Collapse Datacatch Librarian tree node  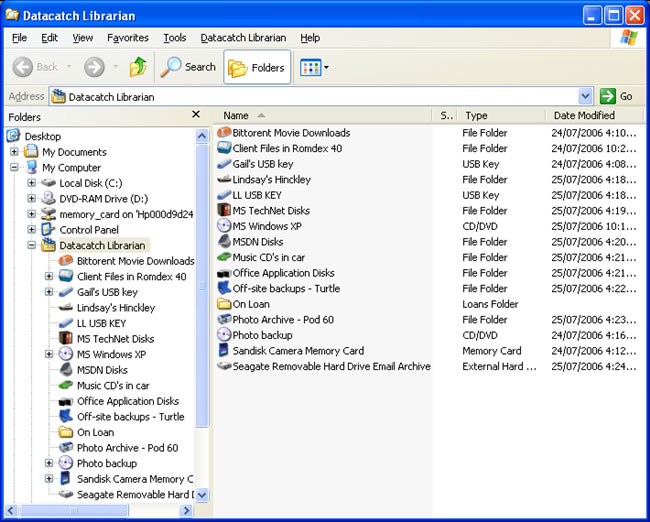click(x=32, y=245)
